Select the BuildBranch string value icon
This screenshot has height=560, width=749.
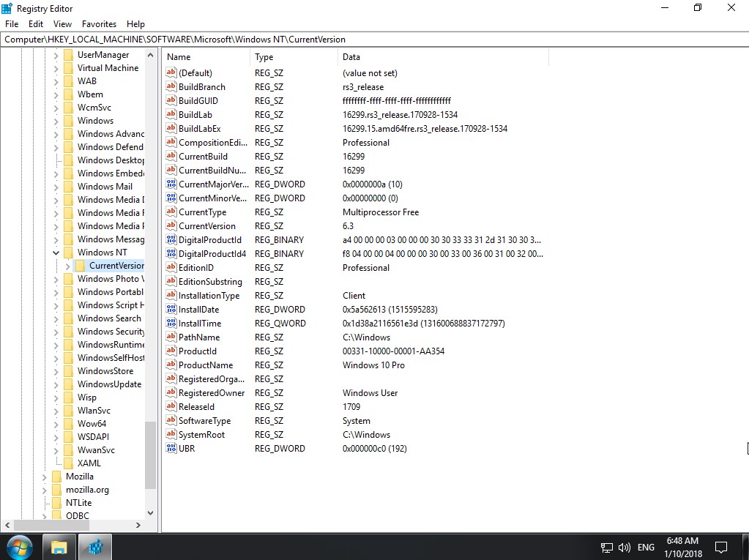(x=171, y=86)
